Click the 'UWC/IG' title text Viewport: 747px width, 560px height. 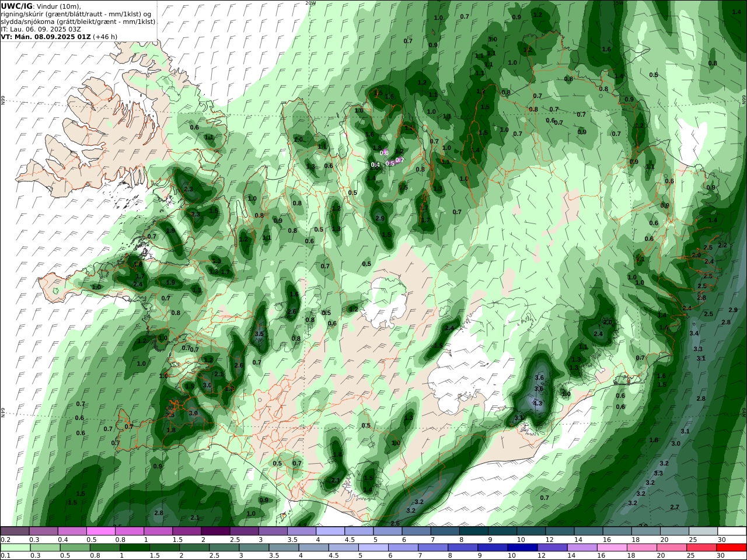click(17, 6)
